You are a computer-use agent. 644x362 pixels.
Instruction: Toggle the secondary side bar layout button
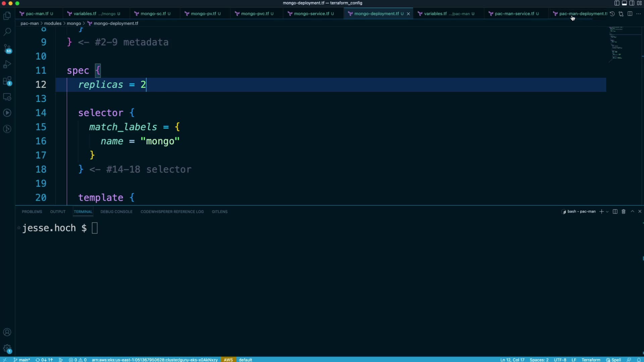tap(632, 3)
